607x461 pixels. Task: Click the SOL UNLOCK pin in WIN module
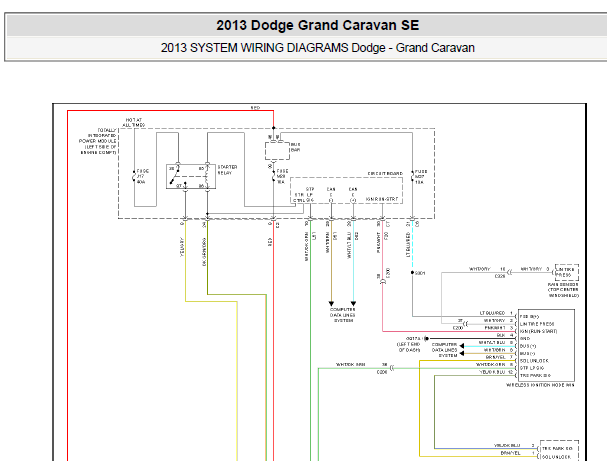[x=534, y=361]
